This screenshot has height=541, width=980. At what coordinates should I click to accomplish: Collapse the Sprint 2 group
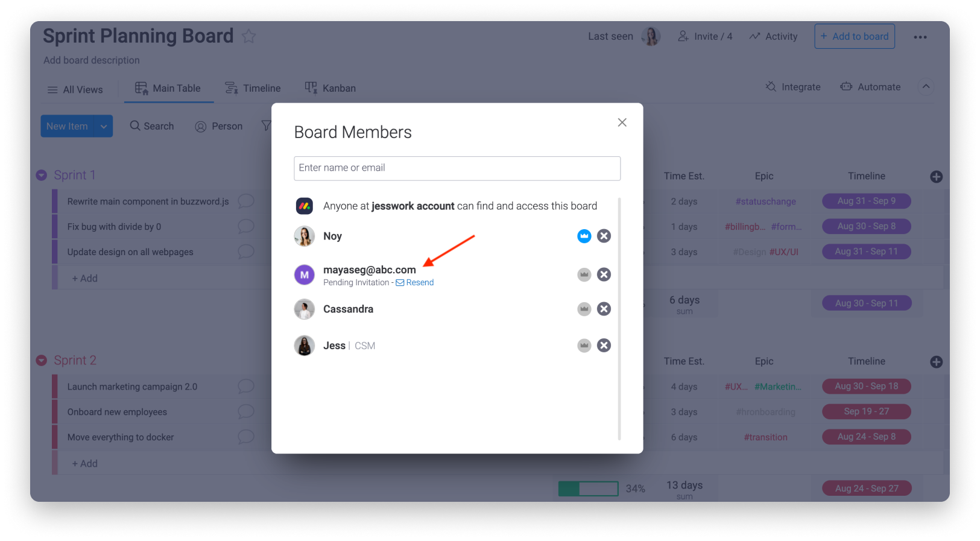(42, 360)
